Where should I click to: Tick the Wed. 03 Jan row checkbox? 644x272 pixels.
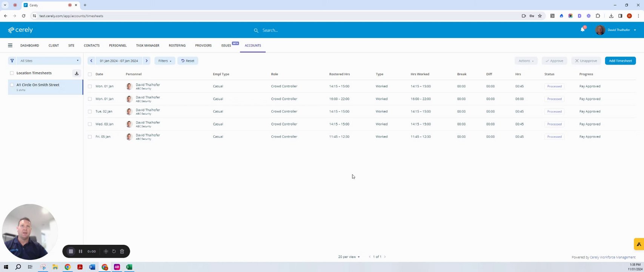click(90, 124)
